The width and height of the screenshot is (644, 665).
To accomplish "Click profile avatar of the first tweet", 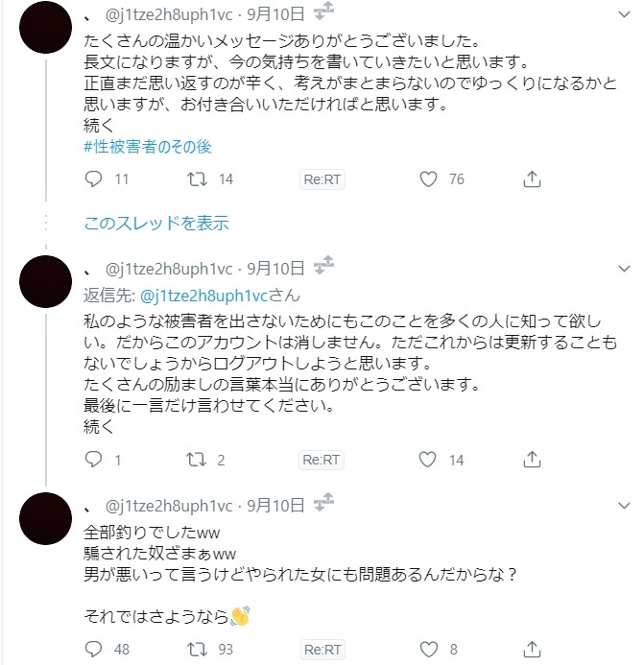I will pyautogui.click(x=45, y=28).
